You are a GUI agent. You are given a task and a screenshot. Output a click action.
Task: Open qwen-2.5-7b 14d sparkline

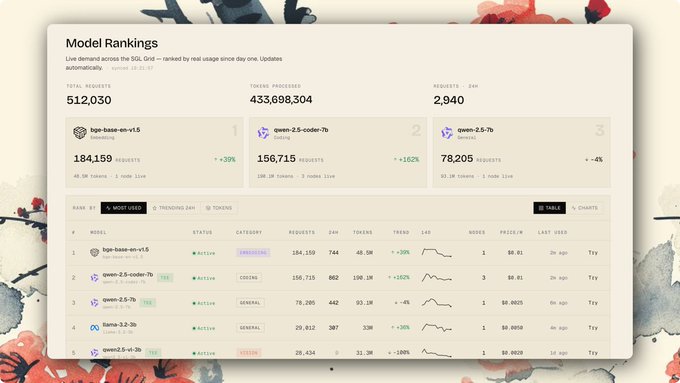[x=437, y=303]
